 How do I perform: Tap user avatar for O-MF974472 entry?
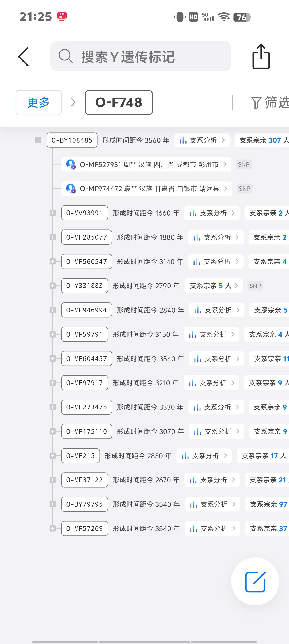tap(71, 189)
